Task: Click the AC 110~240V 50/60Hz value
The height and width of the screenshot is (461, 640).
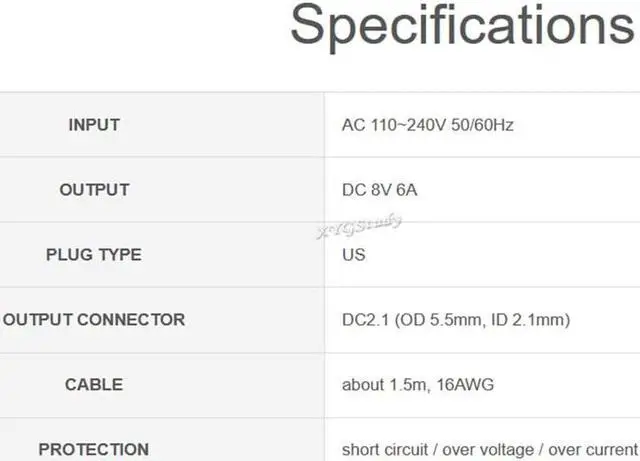Action: point(428,125)
